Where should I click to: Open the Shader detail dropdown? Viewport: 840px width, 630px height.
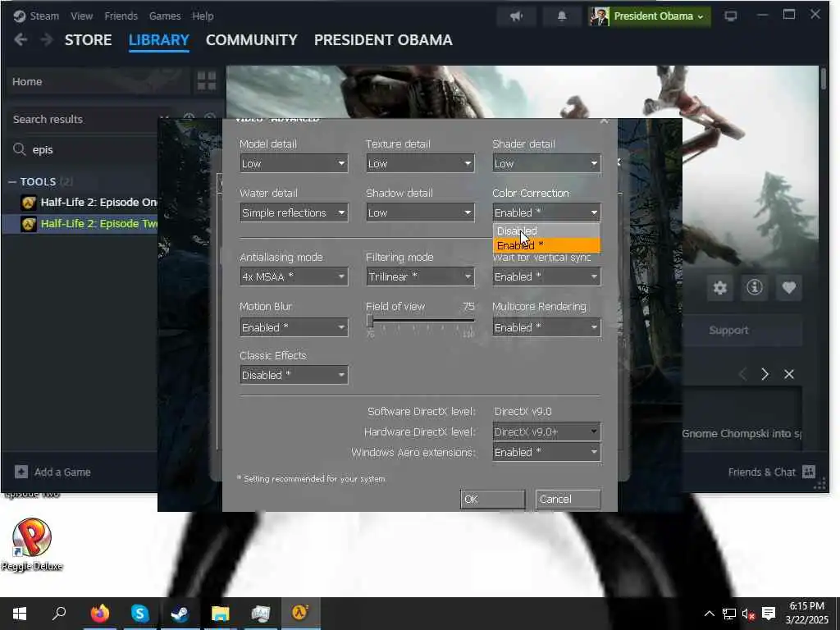tap(547, 163)
